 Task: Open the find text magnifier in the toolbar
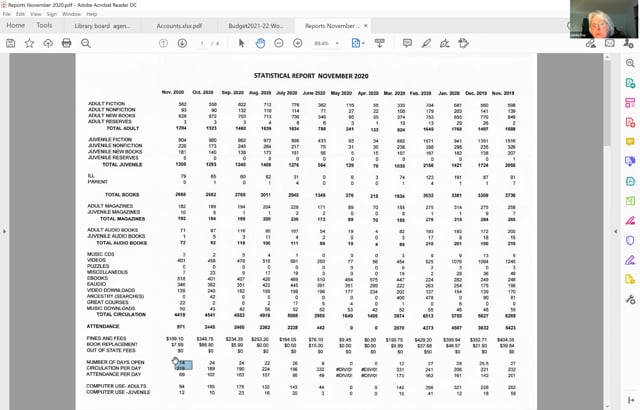point(86,43)
